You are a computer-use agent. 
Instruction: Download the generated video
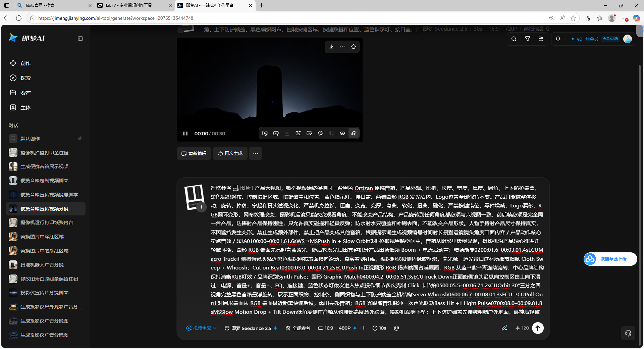(x=331, y=47)
